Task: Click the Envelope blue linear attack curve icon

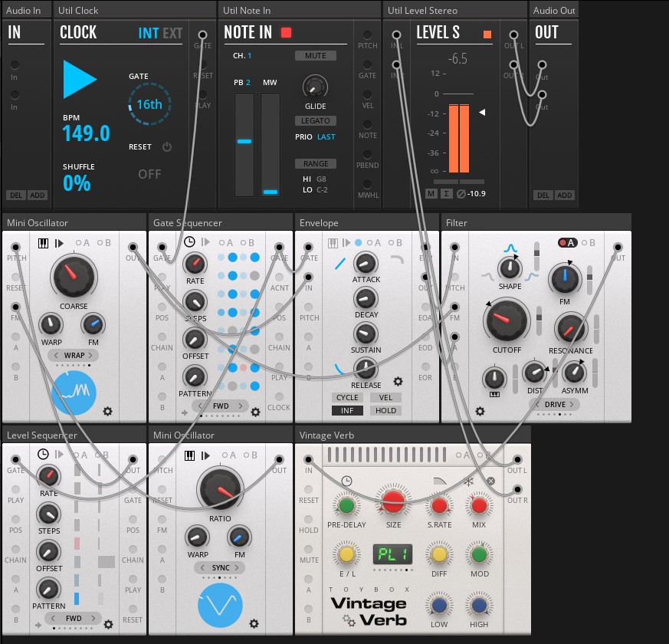Action: point(340,263)
